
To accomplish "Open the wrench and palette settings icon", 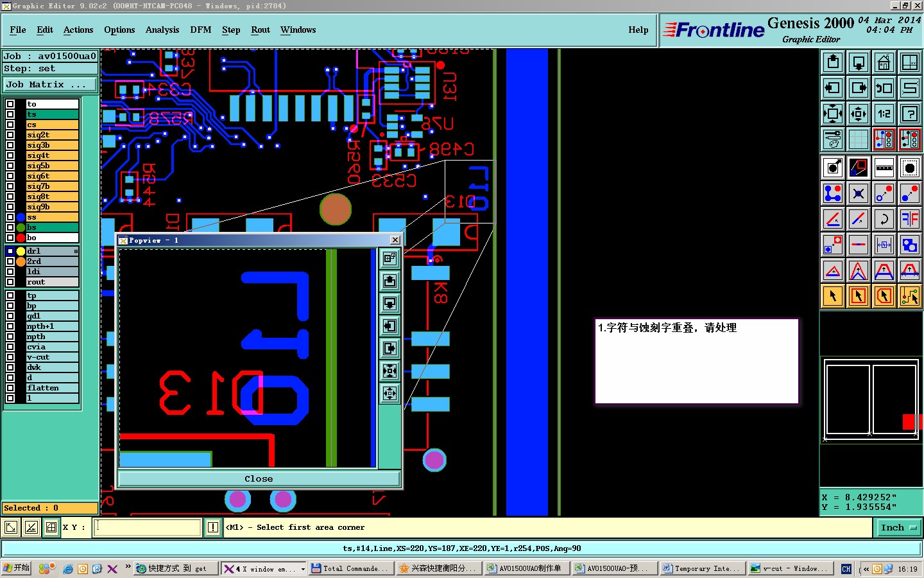I will (833, 139).
